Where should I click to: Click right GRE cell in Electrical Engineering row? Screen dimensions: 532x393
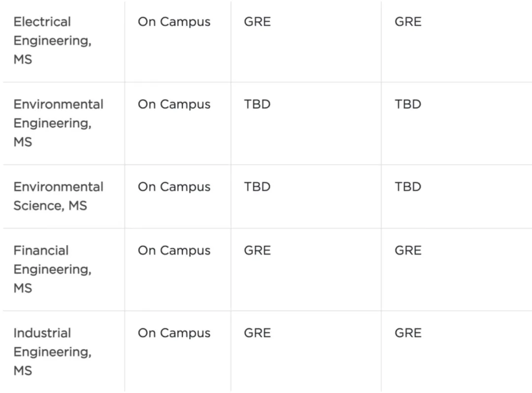pyautogui.click(x=408, y=22)
